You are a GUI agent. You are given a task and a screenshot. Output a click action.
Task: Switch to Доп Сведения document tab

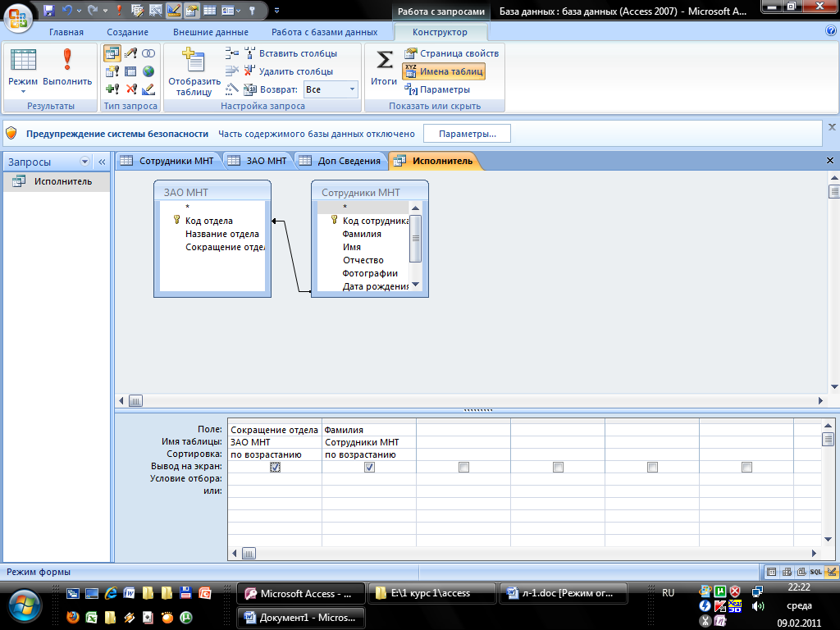340,161
